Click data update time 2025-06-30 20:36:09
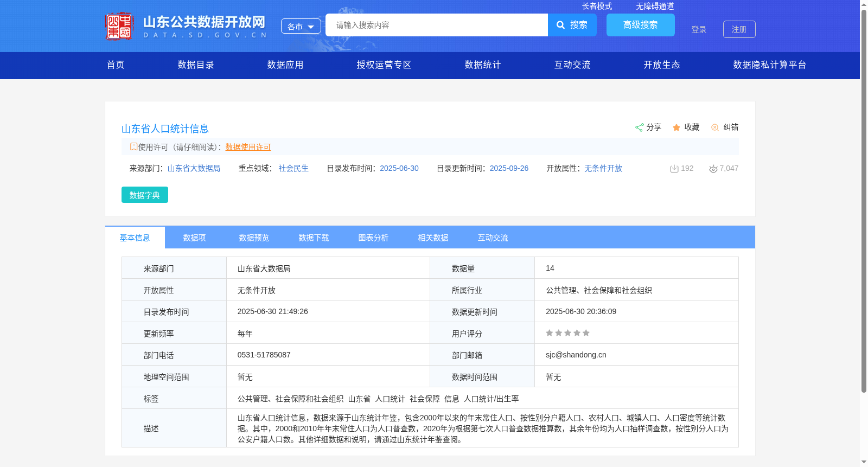Screen dimensions: 868x467 click(581, 311)
